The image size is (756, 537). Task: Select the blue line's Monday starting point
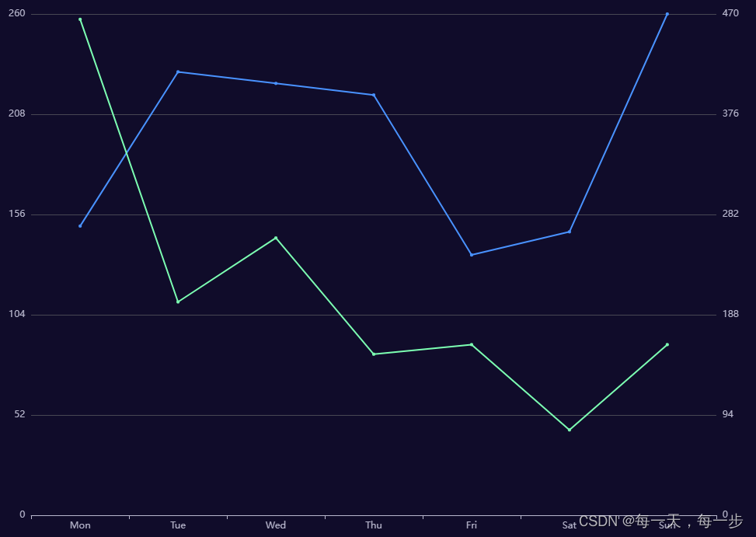tap(80, 225)
